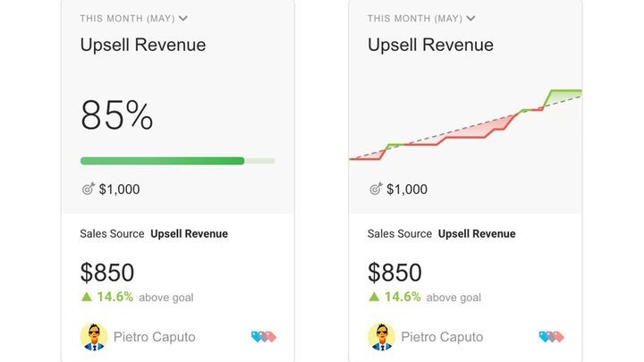Expand the This Month (May) dropdown on right card

(x=421, y=19)
